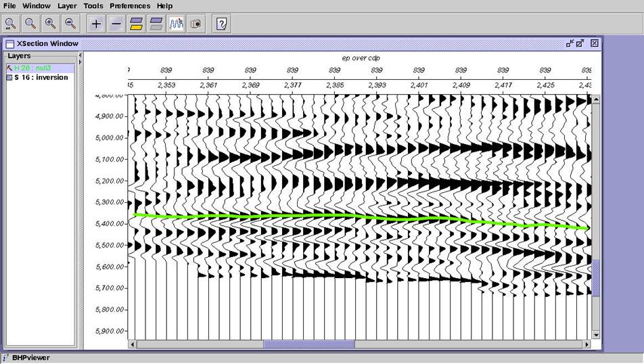The image size is (644, 364).
Task: Click the horizon icon of H 26 layer
Action: coord(9,68)
